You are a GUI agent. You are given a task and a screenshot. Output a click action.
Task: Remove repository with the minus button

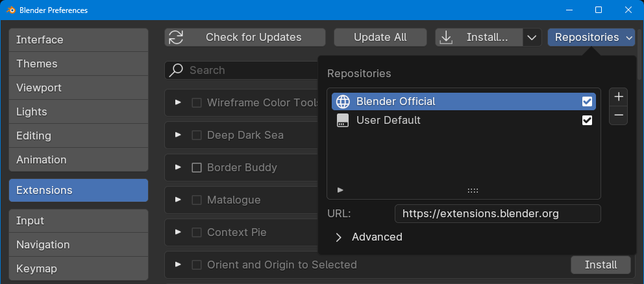click(619, 115)
